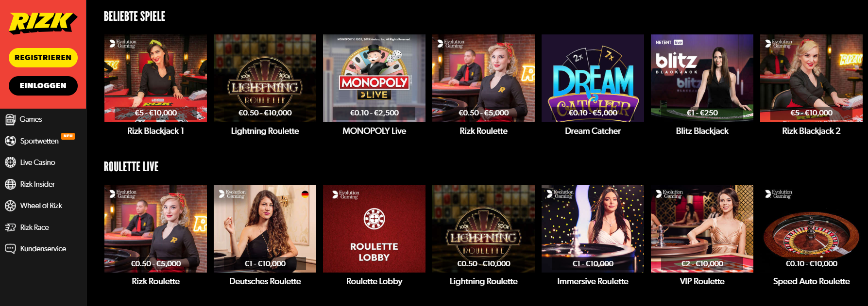Click the Live Casino chip icon
This screenshot has height=306, width=868.
click(x=10, y=162)
